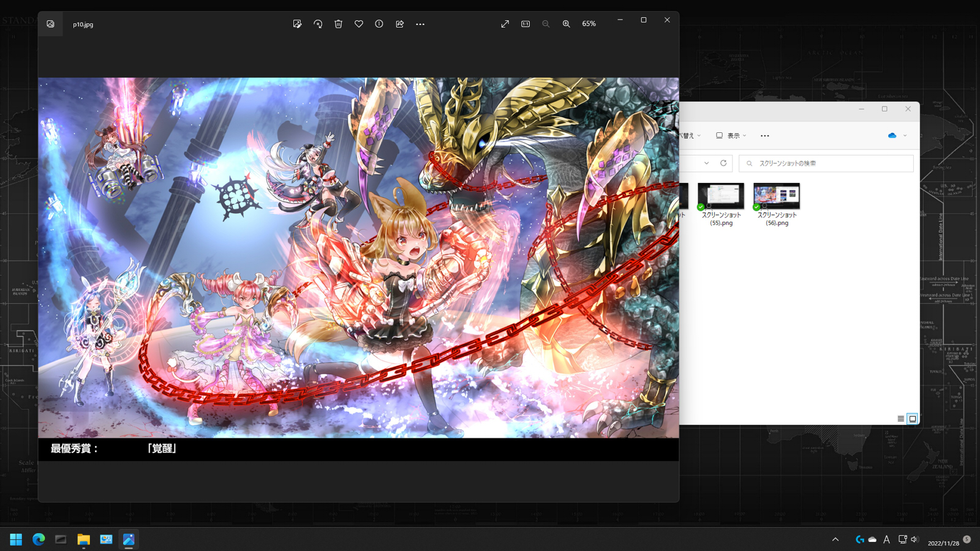The width and height of the screenshot is (980, 551).
Task: Switch File Explorer to details list view
Action: (900, 419)
